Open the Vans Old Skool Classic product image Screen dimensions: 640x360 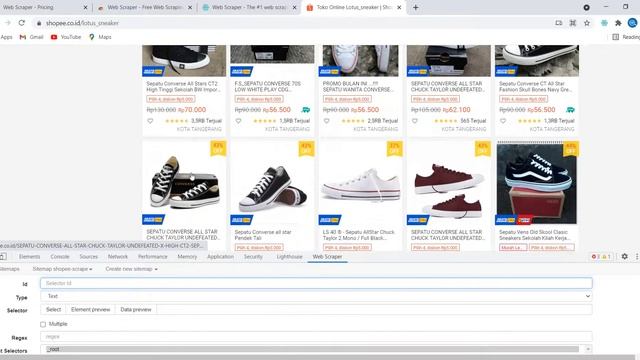click(537, 182)
